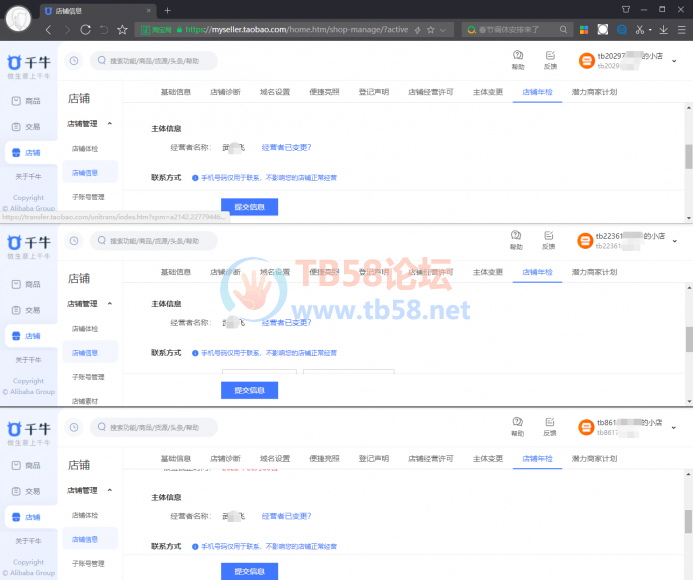This screenshot has height=580, width=693.
Task: Click the undo-close-tab arrow in browser toolbar
Action: (x=104, y=30)
